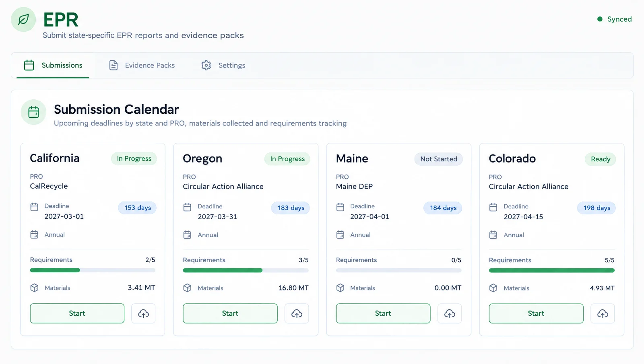Screen dimensions: 644x364
Task: Start the Oregon submission
Action: tap(230, 314)
